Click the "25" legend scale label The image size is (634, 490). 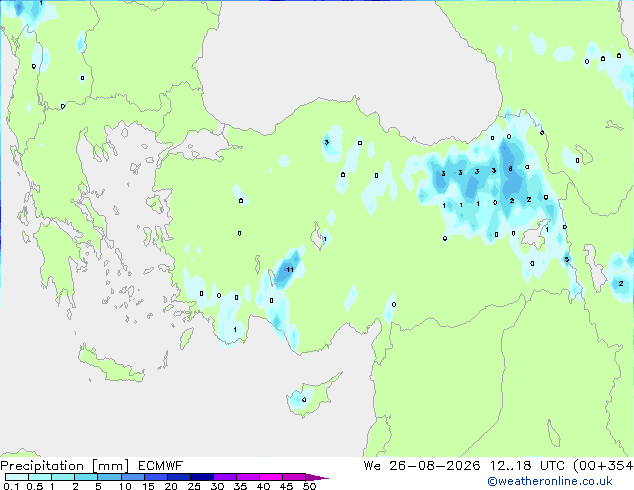click(194, 486)
